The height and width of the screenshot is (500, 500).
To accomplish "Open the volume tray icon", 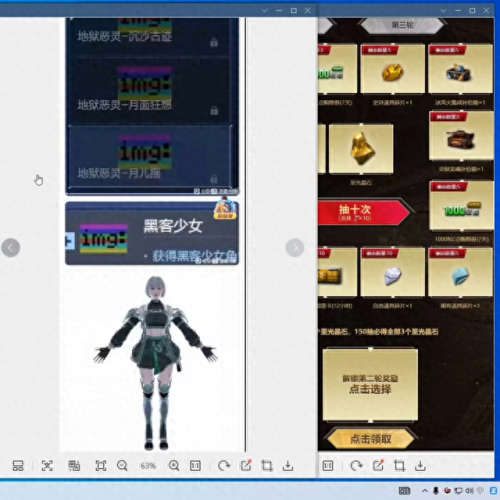I will (x=469, y=491).
